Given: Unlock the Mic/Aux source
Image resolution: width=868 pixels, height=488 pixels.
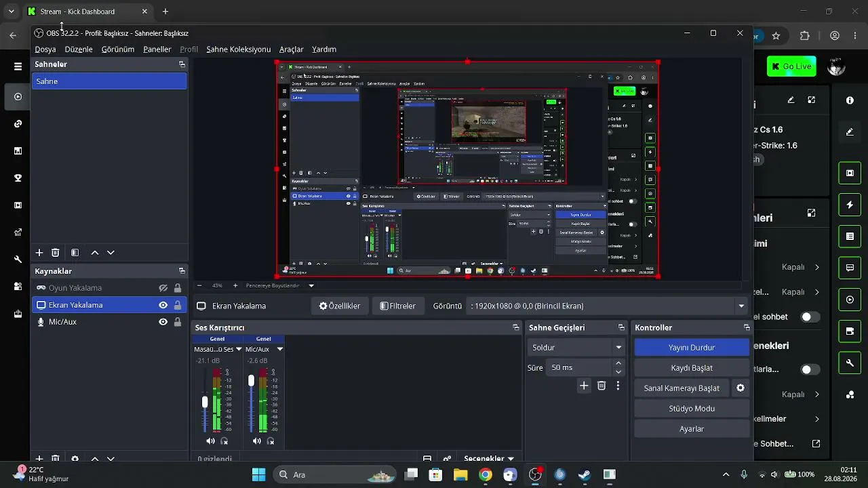Looking at the screenshot, I should (178, 322).
